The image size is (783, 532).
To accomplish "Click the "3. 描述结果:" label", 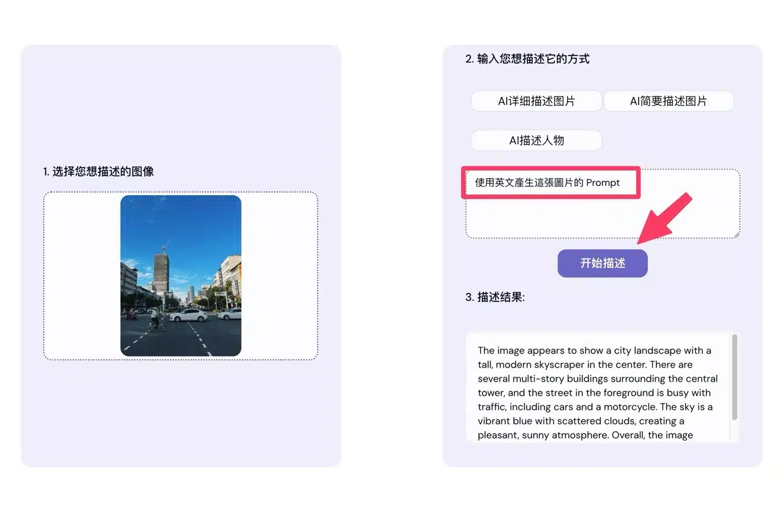I will tap(495, 298).
